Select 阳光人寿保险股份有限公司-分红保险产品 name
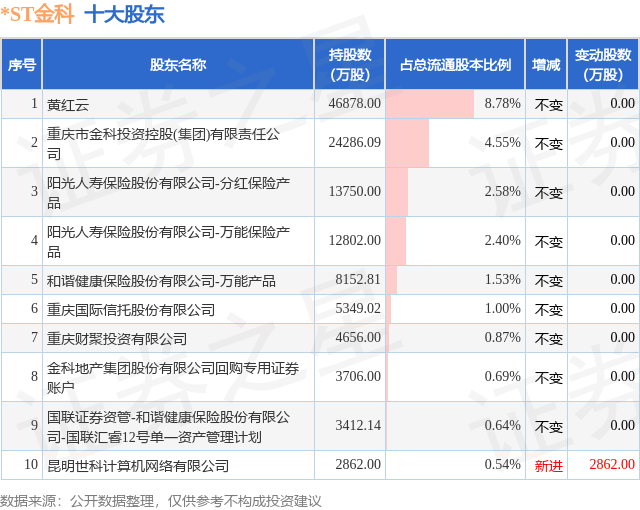Image resolution: width=640 pixels, height=510 pixels. tap(168, 192)
